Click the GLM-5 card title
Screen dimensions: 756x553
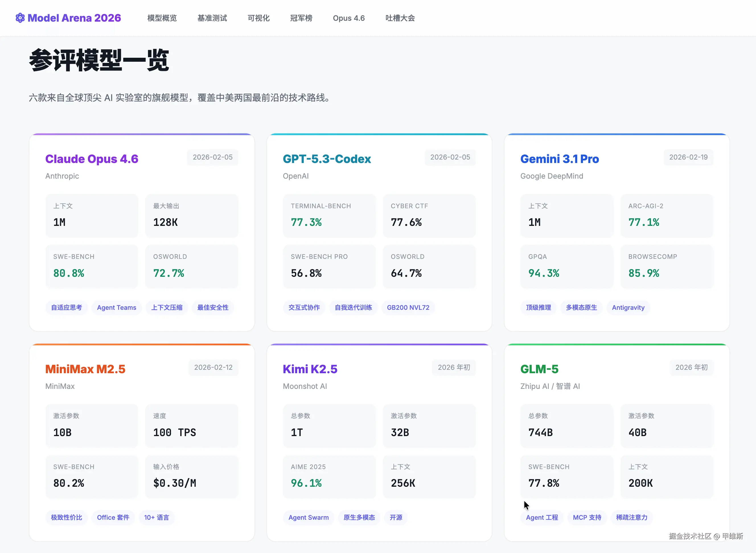[x=539, y=369]
